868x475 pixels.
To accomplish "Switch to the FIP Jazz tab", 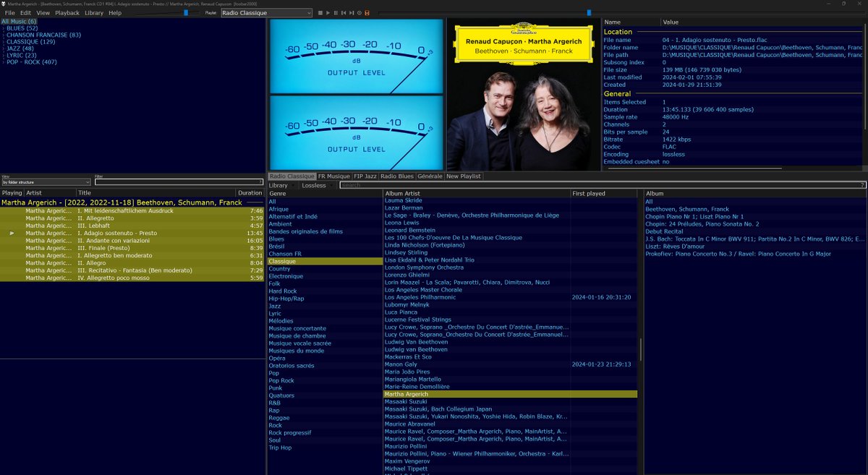I will point(365,176).
